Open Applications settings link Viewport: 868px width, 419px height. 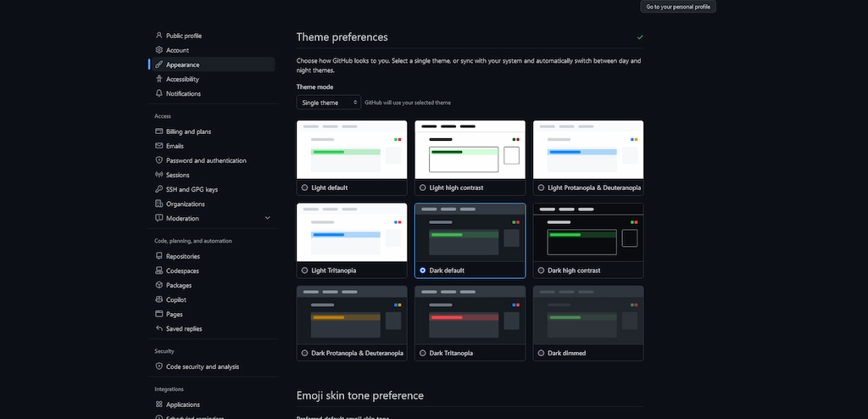pos(183,405)
